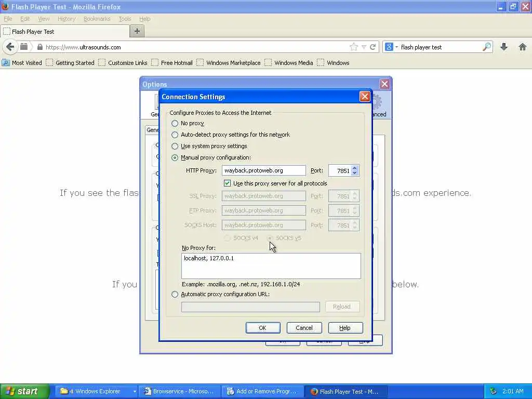This screenshot has width=532, height=399.
Task: Select Manual proxy configuration option
Action: coord(175,157)
